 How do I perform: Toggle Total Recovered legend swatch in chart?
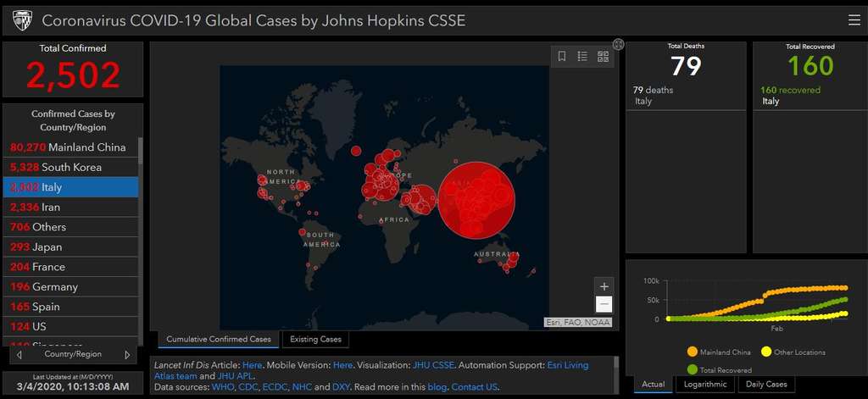point(692,369)
